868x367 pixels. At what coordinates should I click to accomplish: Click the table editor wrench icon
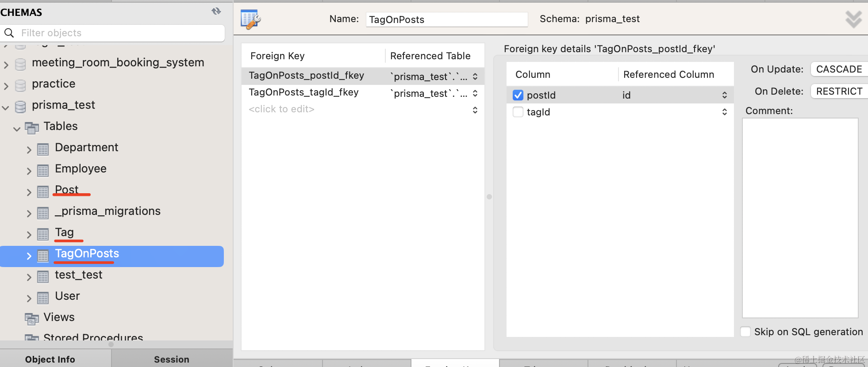click(250, 19)
